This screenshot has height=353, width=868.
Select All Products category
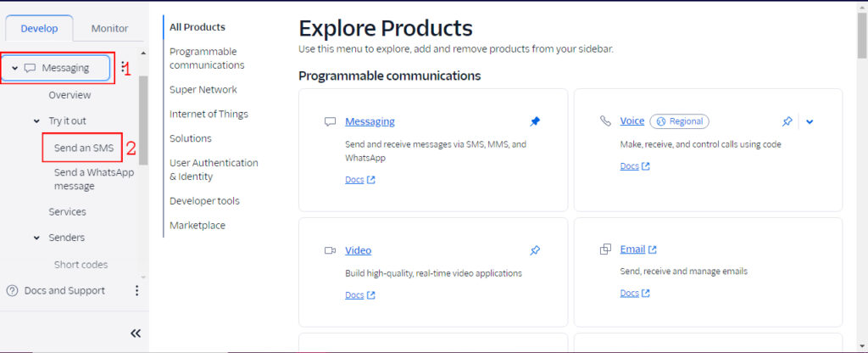click(198, 27)
